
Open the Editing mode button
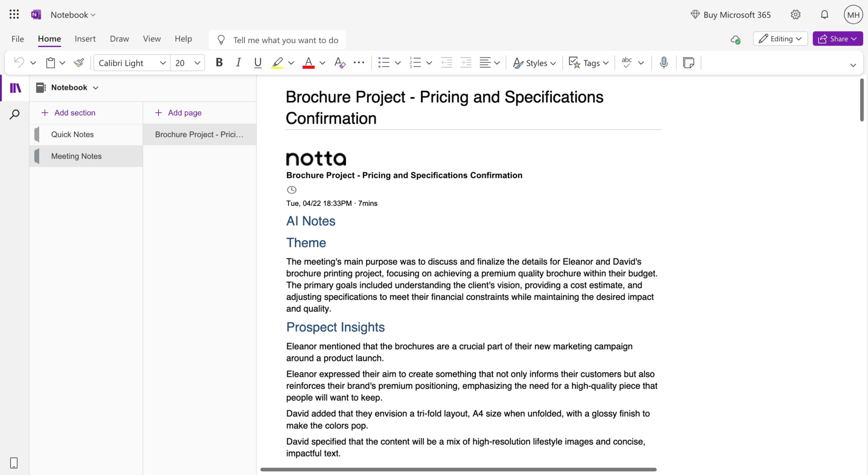click(x=780, y=39)
